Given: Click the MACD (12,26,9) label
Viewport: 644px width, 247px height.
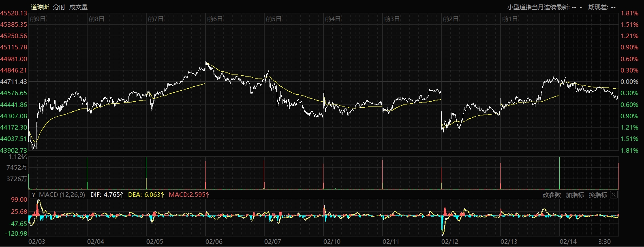Looking at the screenshot, I should click(x=62, y=195).
